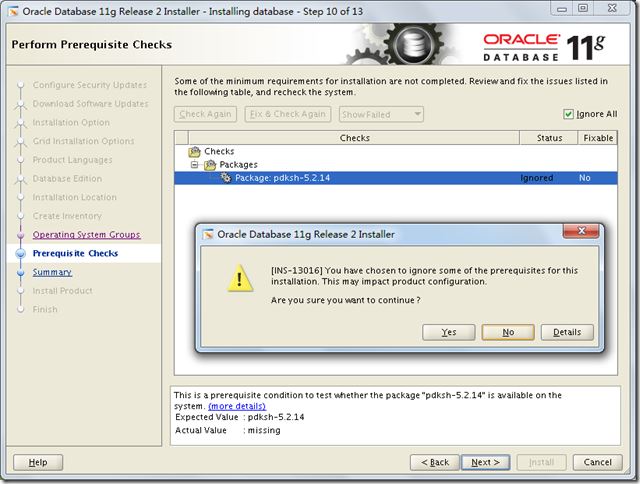
Task: Select the Package: pdksh-5.2.14 row
Action: (x=396, y=178)
